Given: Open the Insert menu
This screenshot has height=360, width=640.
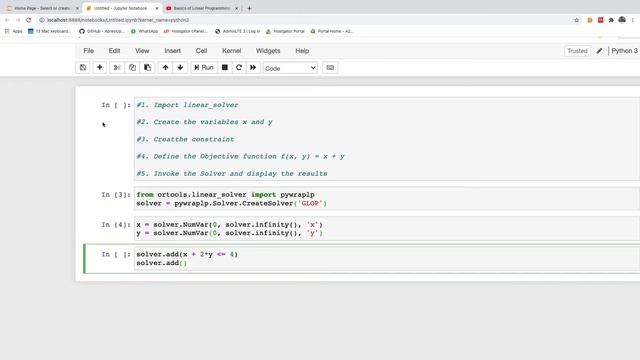Looking at the screenshot, I should coord(172,51).
